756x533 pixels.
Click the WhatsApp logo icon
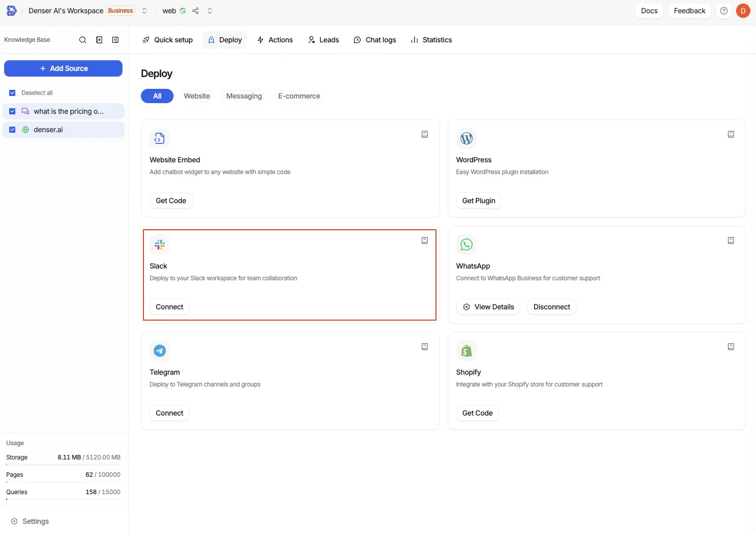467,245
